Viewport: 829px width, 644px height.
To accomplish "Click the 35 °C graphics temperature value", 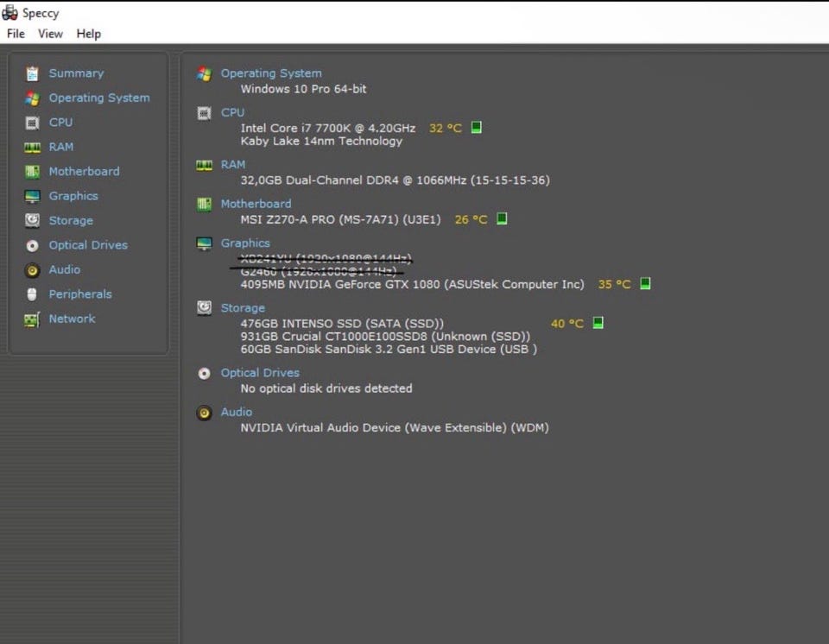I will [614, 285].
